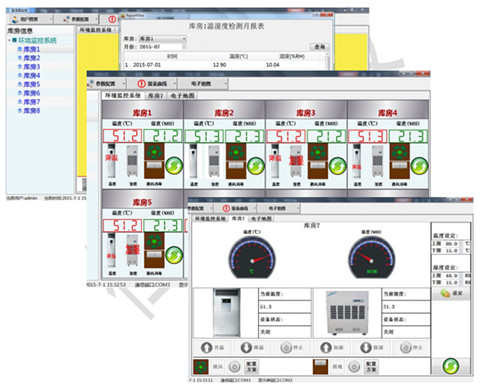Click the 除湿 down-arrow dehumidify button
This screenshot has width=480, height=389.
point(372,347)
